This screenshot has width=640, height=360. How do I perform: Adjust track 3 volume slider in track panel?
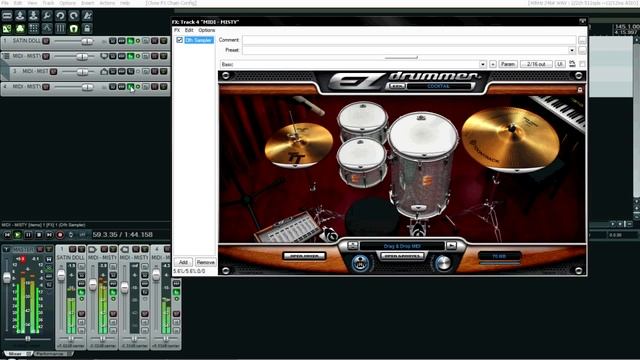point(82,72)
